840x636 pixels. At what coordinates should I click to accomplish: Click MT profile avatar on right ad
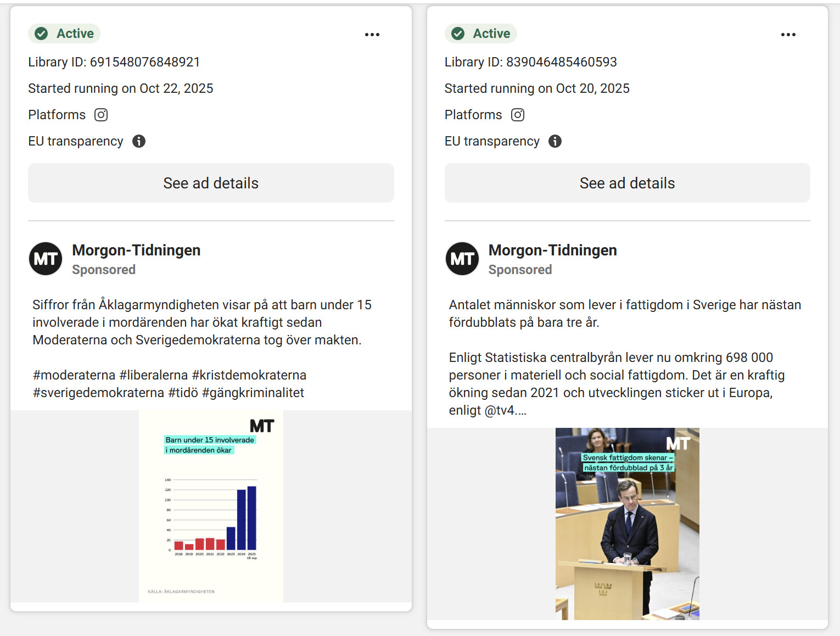point(462,259)
